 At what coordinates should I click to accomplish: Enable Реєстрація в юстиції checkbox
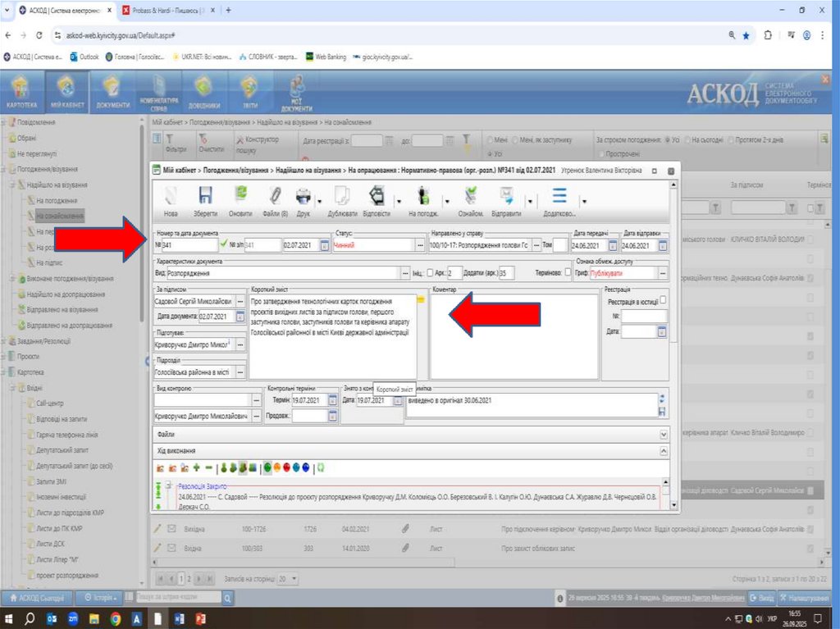point(663,301)
